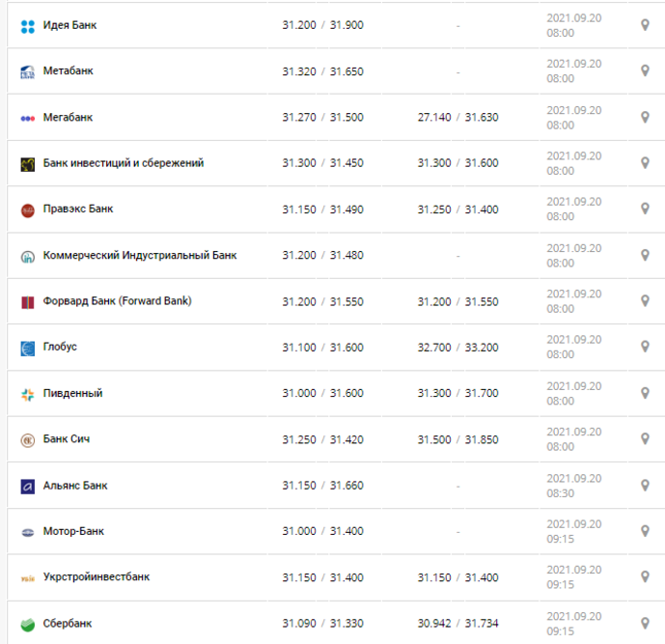Open location pin for Правэкс Банк
This screenshot has width=665, height=644.
pos(645,209)
